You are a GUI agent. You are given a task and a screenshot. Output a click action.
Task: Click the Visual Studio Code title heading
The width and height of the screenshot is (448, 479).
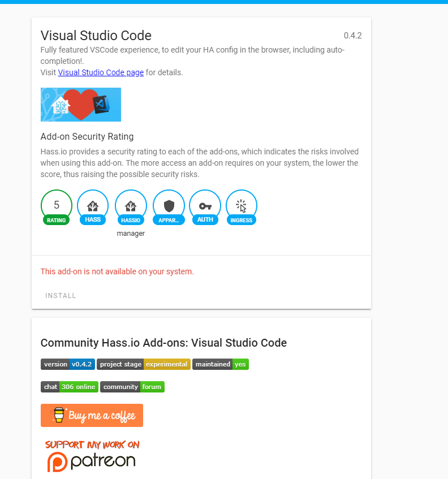96,35
